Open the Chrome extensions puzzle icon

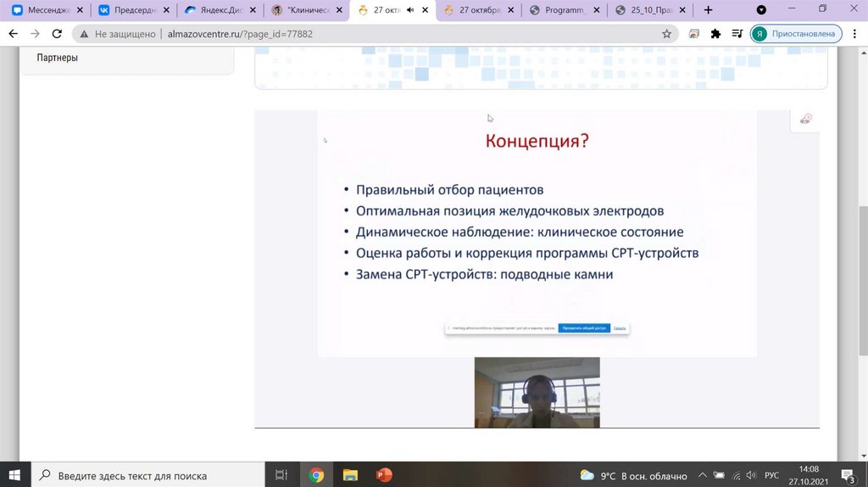coord(715,34)
